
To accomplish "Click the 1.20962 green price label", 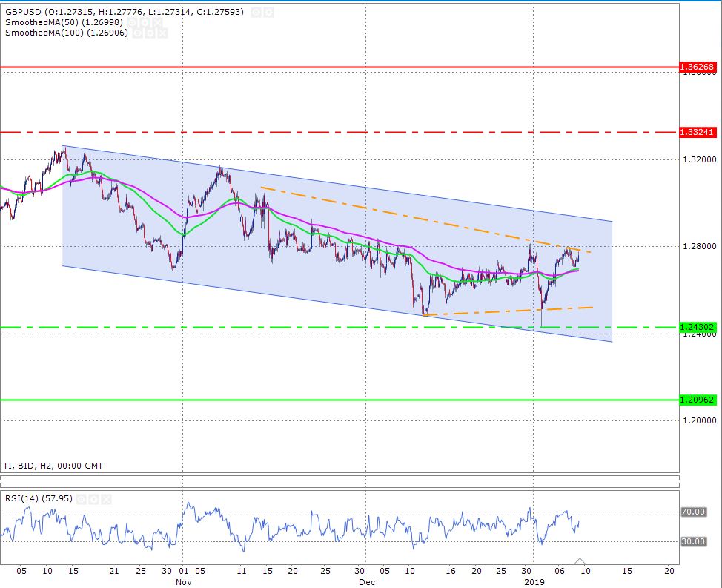I will [x=697, y=400].
